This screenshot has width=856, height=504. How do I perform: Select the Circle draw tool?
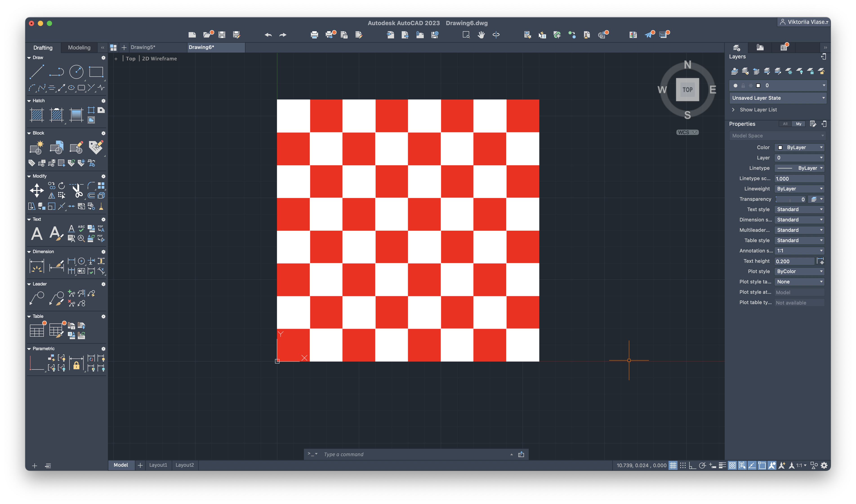tap(76, 72)
